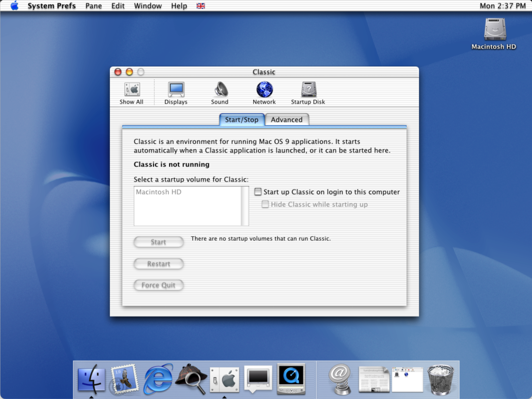Click the Mail stamp Dock icon
532x399 pixels.
click(125, 378)
